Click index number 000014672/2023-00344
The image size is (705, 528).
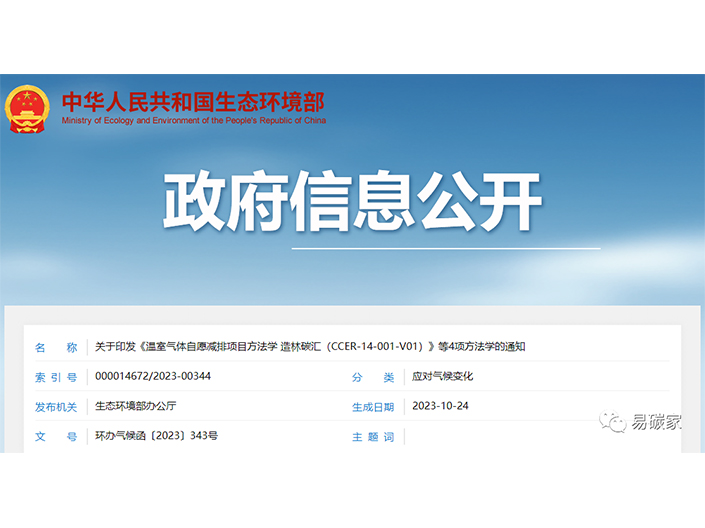pyautogui.click(x=153, y=377)
